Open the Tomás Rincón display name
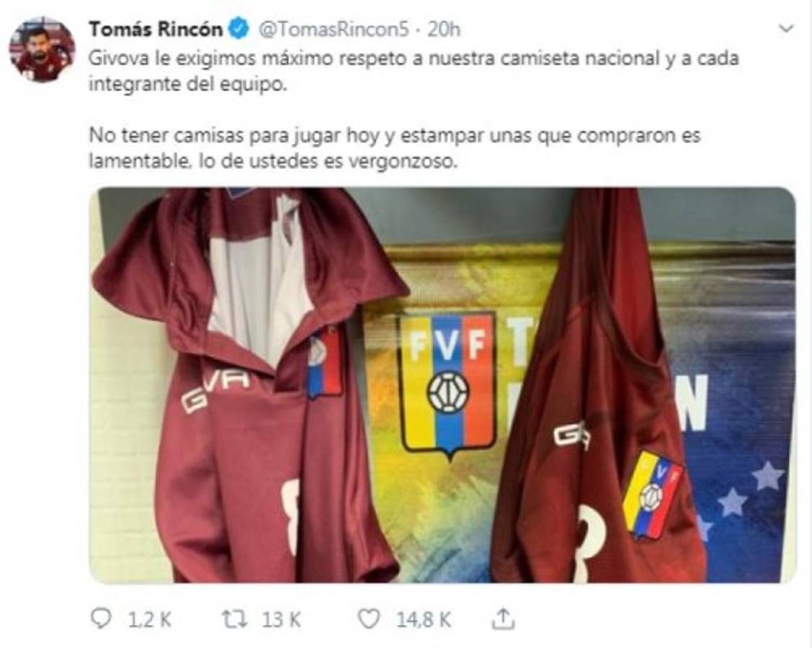 [x=156, y=30]
